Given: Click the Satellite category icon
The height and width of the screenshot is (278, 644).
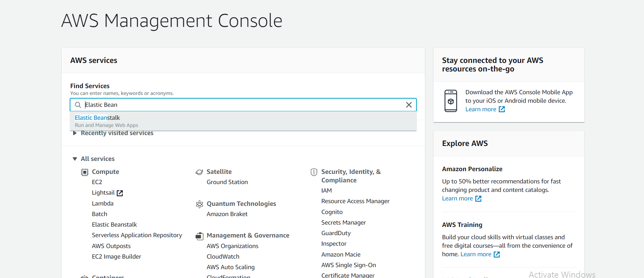Looking at the screenshot, I should 199,172.
